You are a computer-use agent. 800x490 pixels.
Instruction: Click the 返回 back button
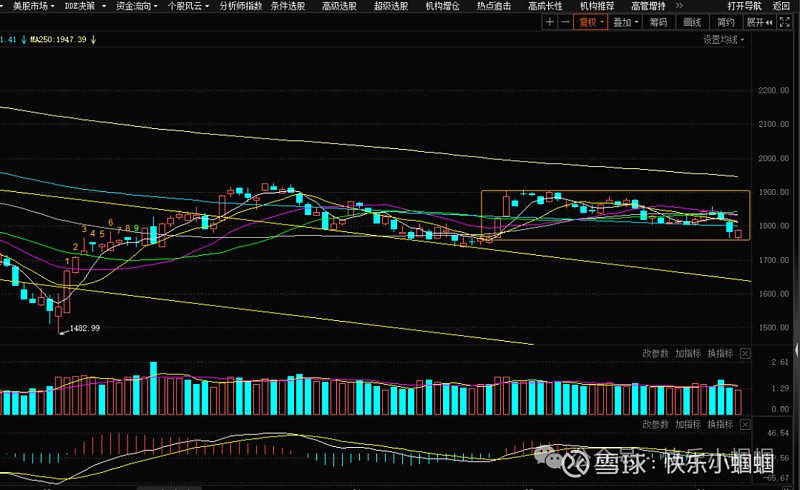(x=781, y=6)
